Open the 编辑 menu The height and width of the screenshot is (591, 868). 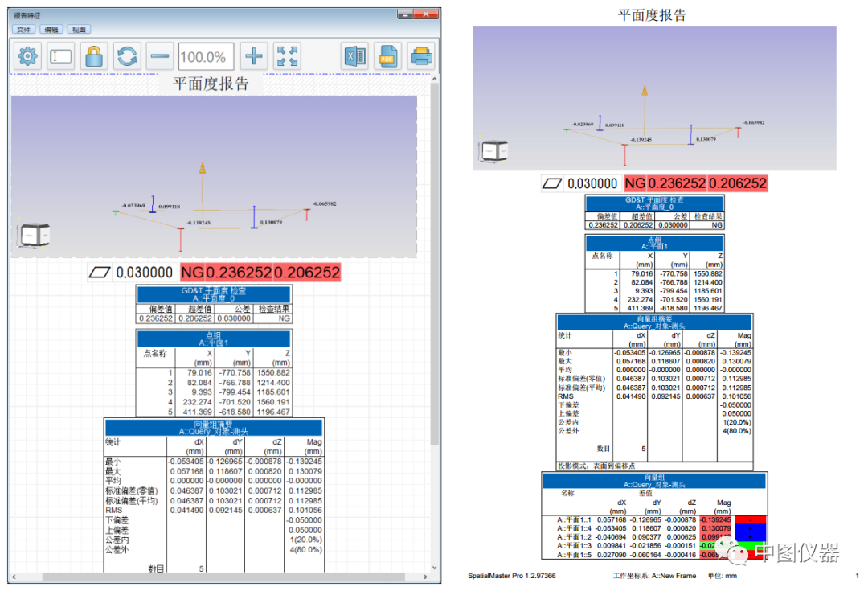[x=50, y=29]
